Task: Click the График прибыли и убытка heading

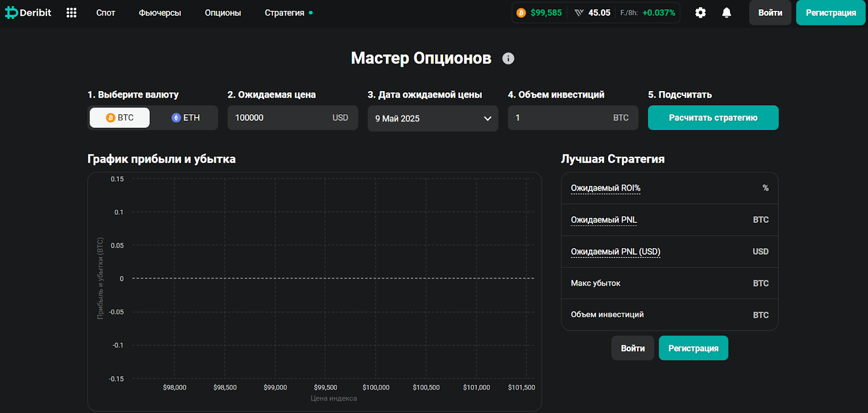Action: [x=162, y=159]
